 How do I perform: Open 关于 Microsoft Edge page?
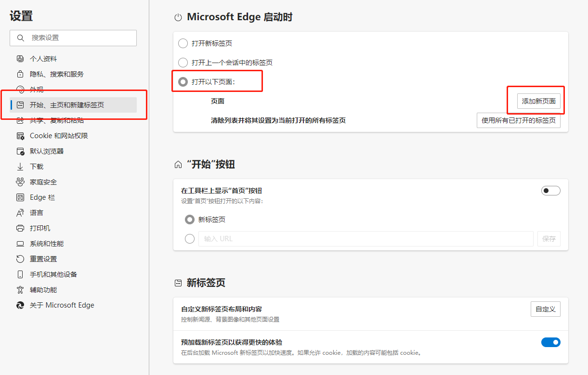click(73, 305)
